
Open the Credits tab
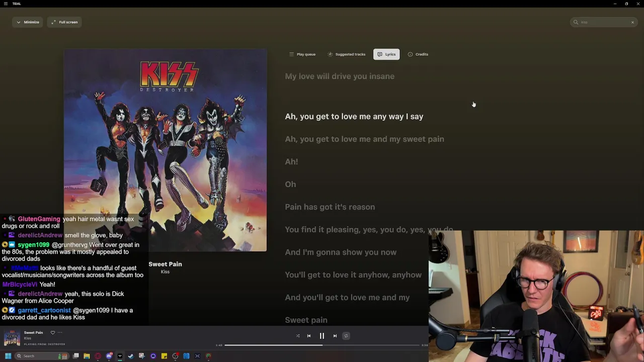[418, 54]
